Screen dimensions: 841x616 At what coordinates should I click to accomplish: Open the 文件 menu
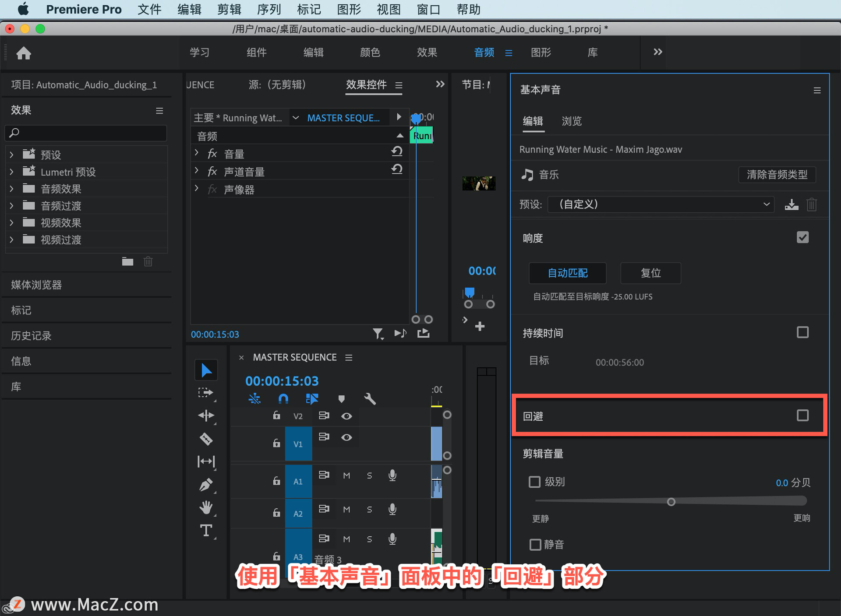pyautogui.click(x=149, y=9)
